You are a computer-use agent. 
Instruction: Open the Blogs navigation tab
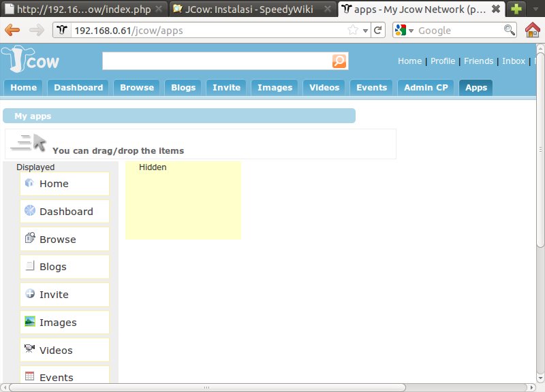point(183,88)
